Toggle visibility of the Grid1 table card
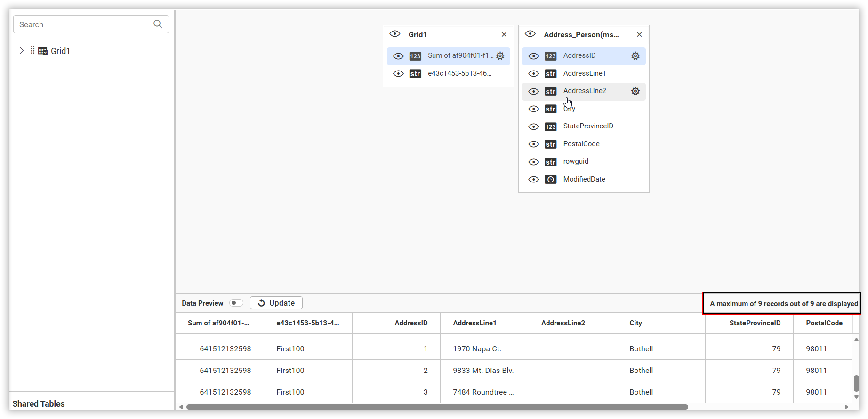The image size is (868, 419). pyautogui.click(x=395, y=34)
